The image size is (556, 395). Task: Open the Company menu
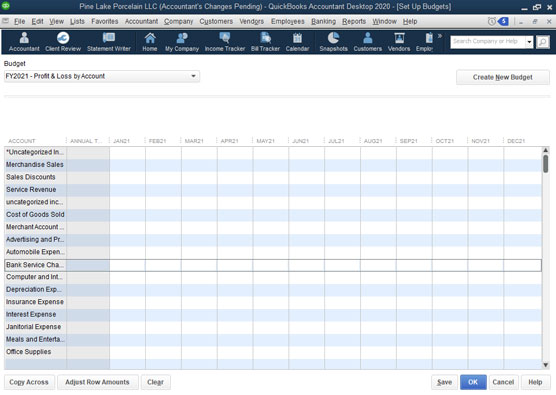(178, 22)
